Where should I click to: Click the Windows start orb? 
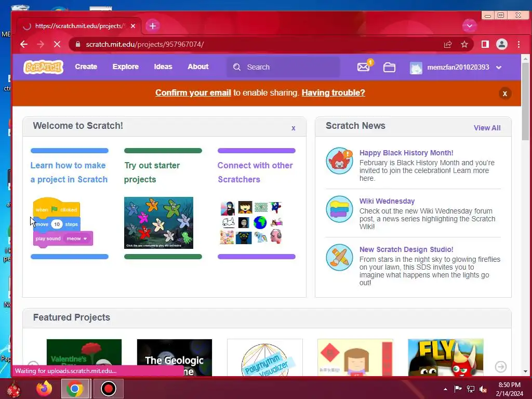point(14,389)
